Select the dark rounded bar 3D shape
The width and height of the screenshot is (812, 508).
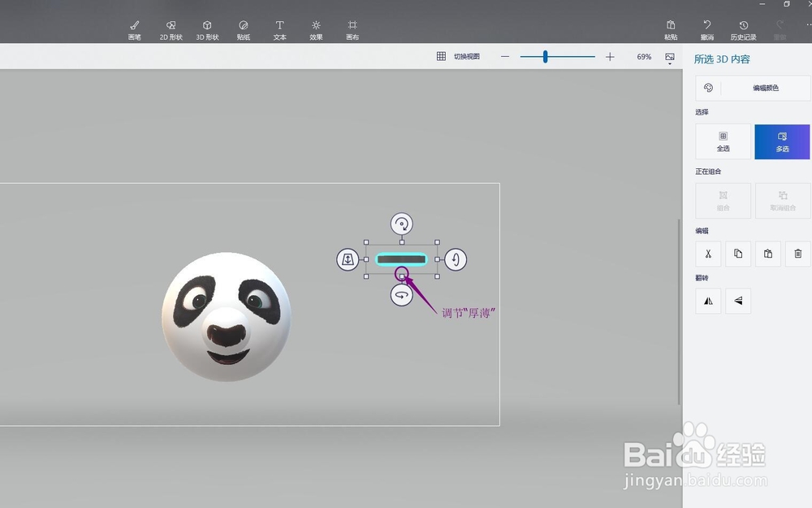[401, 259]
